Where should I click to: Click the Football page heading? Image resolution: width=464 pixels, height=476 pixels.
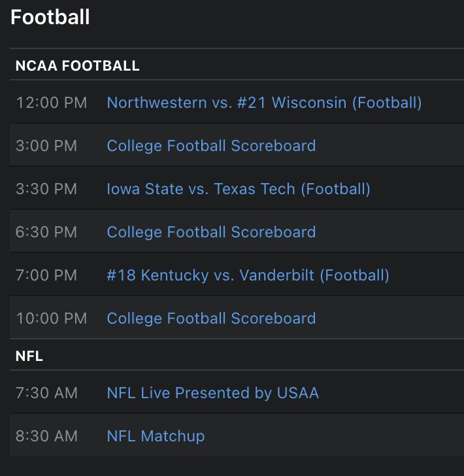click(x=50, y=18)
